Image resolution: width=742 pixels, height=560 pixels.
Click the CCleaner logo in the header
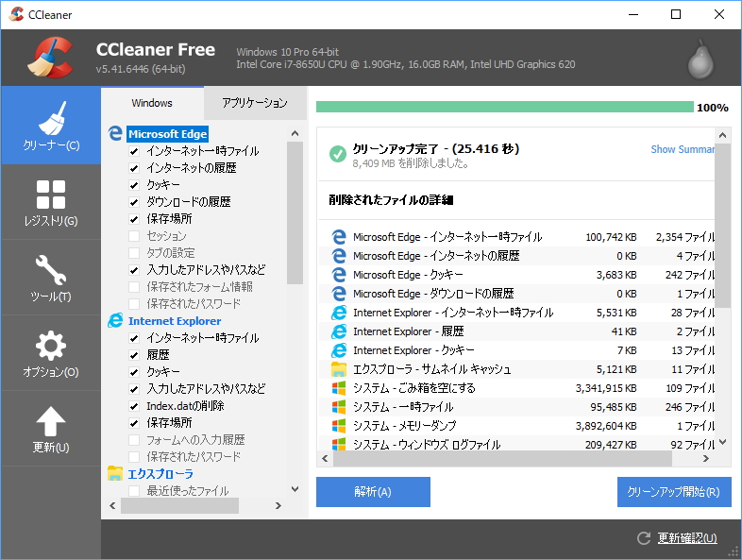(50, 58)
